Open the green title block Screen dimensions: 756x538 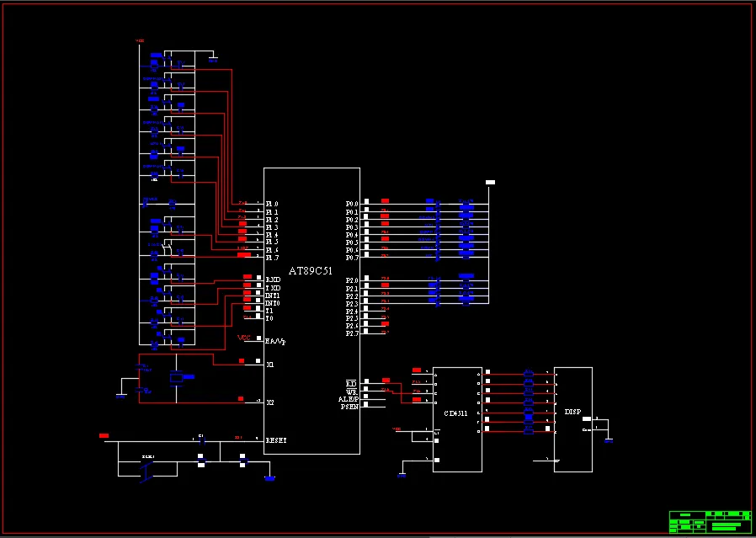(x=711, y=522)
